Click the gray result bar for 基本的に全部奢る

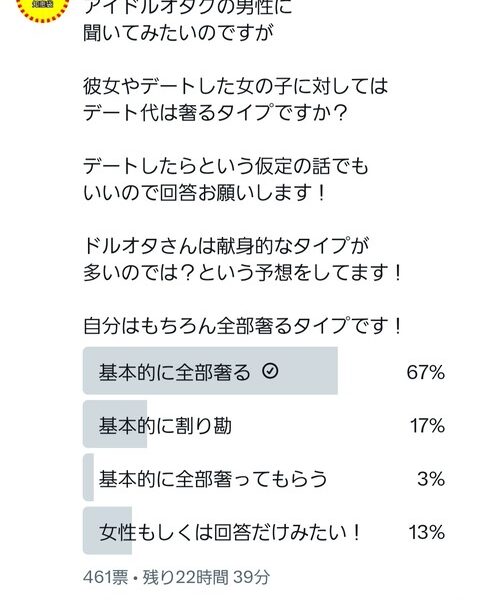pos(210,371)
